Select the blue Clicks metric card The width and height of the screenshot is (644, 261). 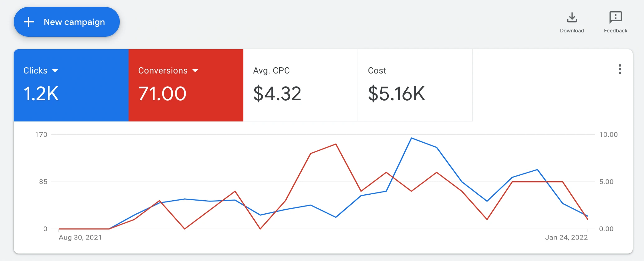[71, 85]
